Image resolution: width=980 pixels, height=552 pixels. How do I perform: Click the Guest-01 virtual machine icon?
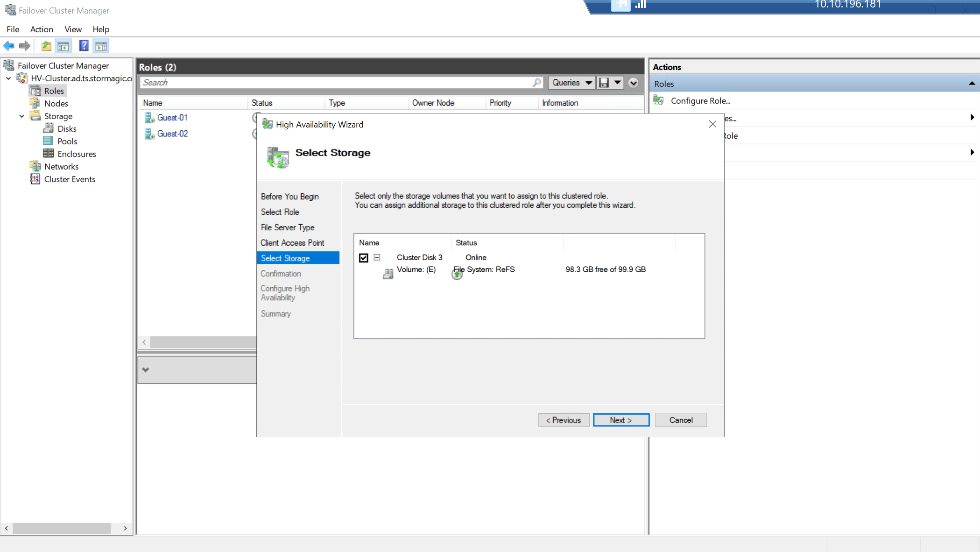point(149,118)
